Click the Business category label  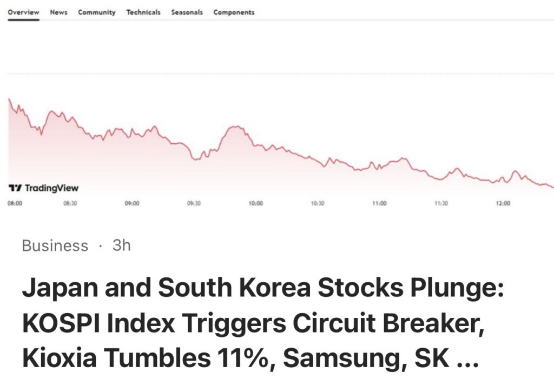pos(55,246)
